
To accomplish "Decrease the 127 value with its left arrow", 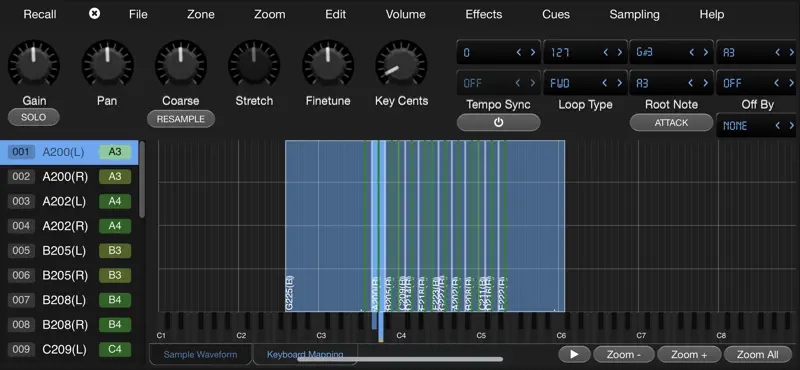I will (606, 52).
